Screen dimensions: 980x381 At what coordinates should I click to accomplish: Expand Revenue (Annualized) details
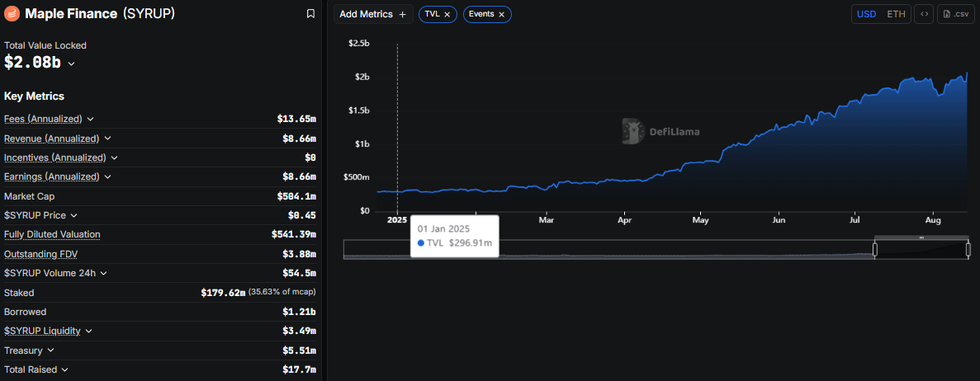coord(107,138)
